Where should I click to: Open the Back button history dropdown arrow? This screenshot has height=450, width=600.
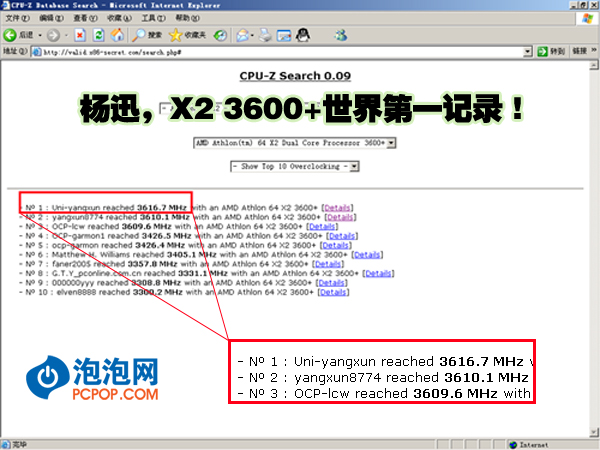click(40, 35)
